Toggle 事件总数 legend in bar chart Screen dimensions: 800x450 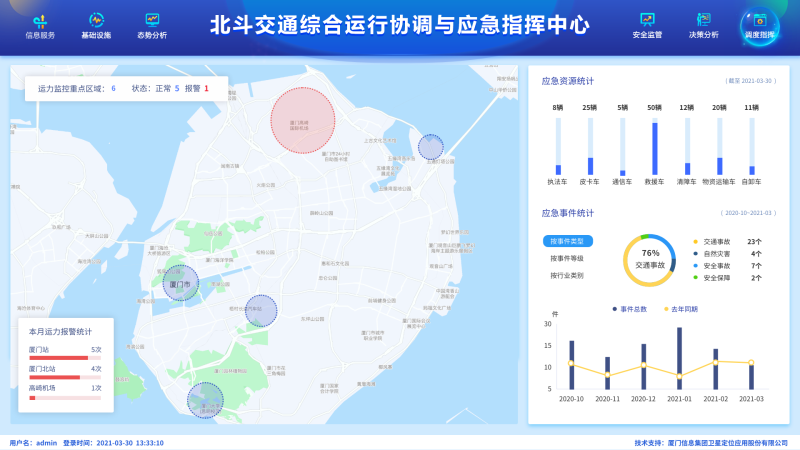[630, 309]
